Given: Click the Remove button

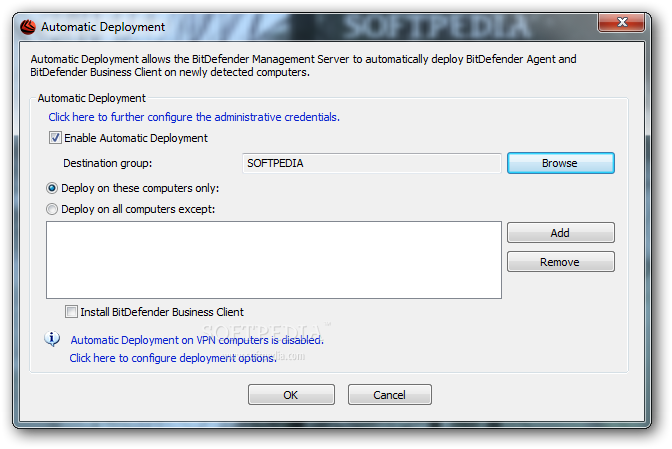Looking at the screenshot, I should pyautogui.click(x=561, y=262).
